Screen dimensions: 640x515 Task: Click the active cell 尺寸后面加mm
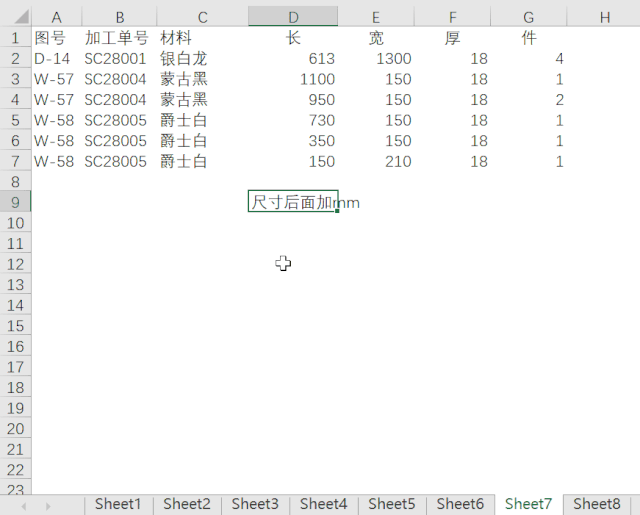[x=293, y=202]
